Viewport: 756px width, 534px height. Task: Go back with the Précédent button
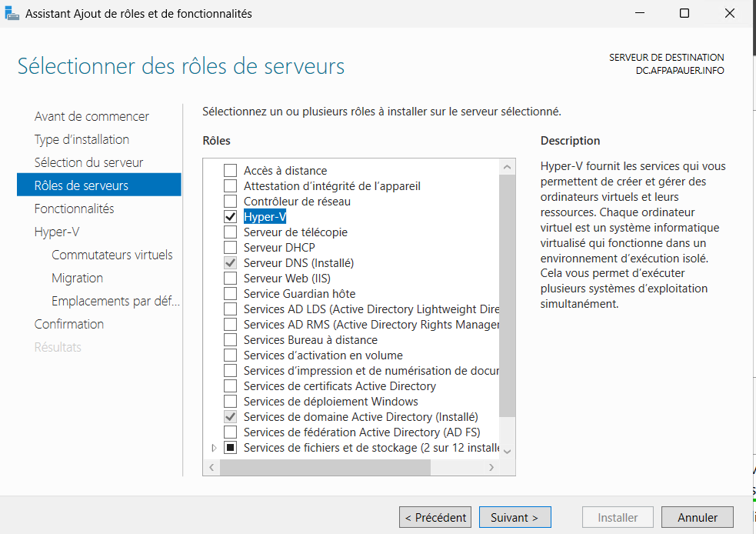tap(435, 518)
